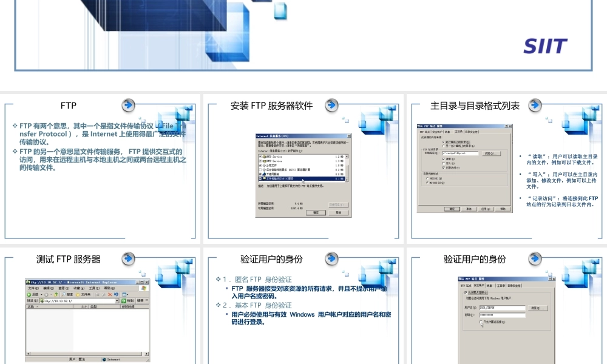Toggle the highlighted FTP service checkbox in IIS list

pyautogui.click(x=260, y=179)
